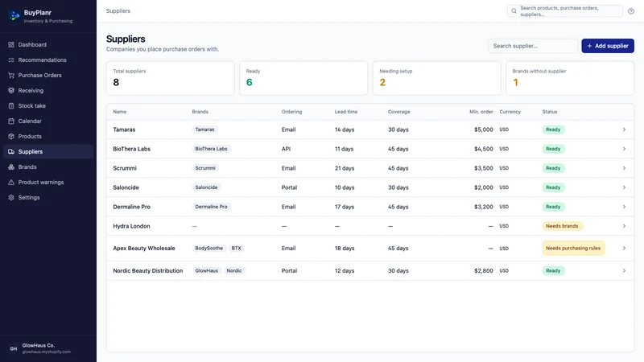The height and width of the screenshot is (362, 644).
Task: Click the Saloncide supplier name
Action: point(126,187)
